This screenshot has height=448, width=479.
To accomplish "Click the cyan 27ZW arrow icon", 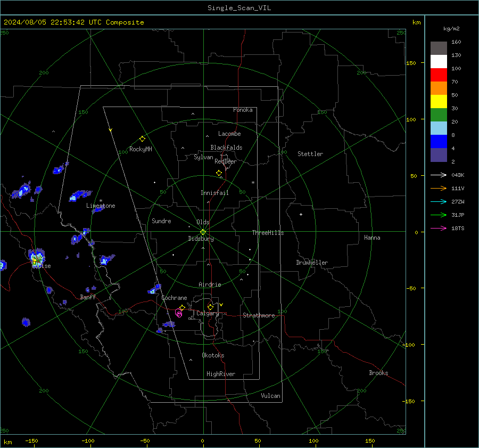I will pyautogui.click(x=439, y=201).
